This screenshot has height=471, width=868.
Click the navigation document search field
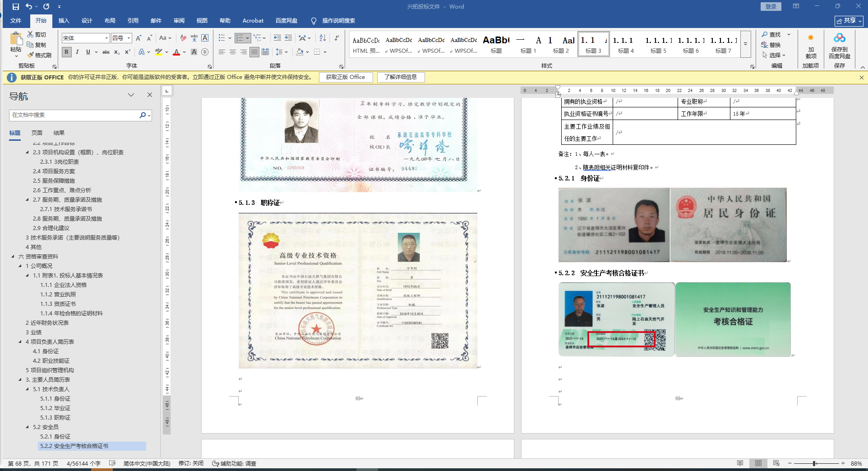click(74, 115)
